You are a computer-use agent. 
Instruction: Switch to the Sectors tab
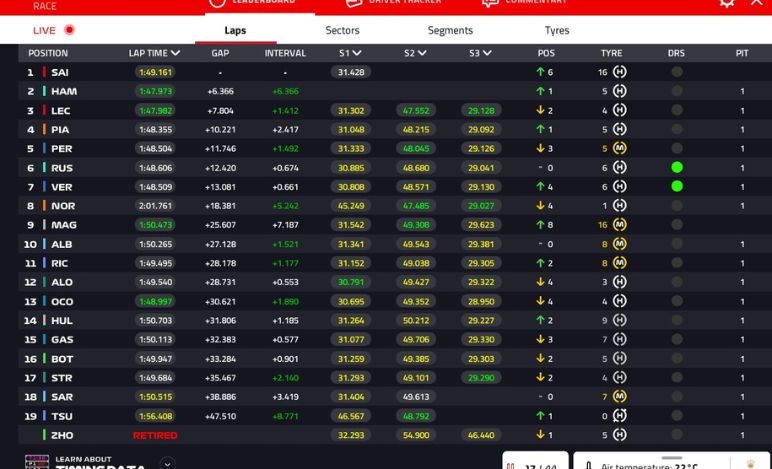point(342,30)
